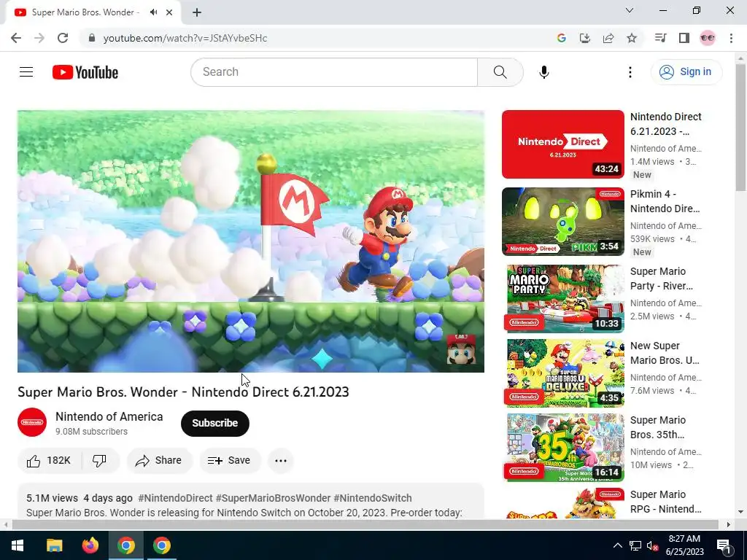Click the vertical page scrollbar
This screenshot has height=560, width=747.
(740, 128)
